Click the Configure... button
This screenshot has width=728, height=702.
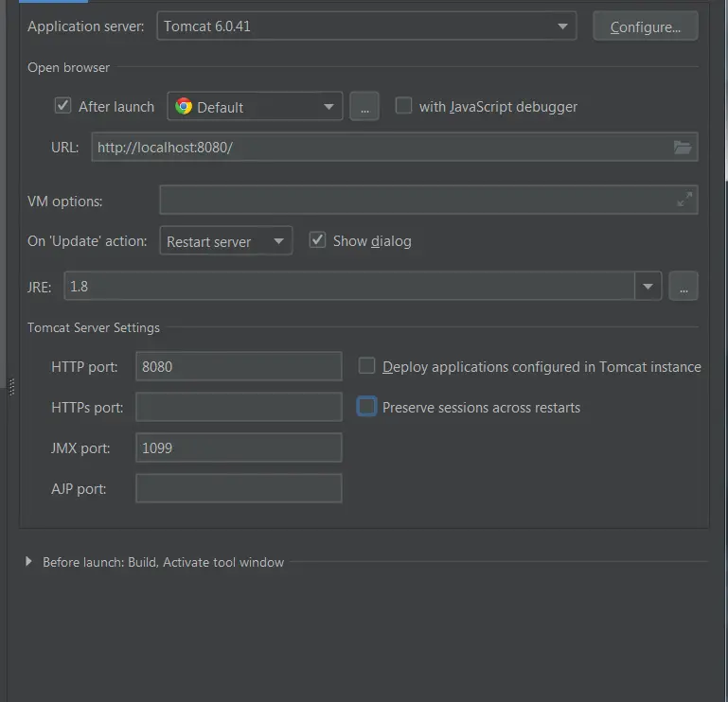click(x=645, y=26)
